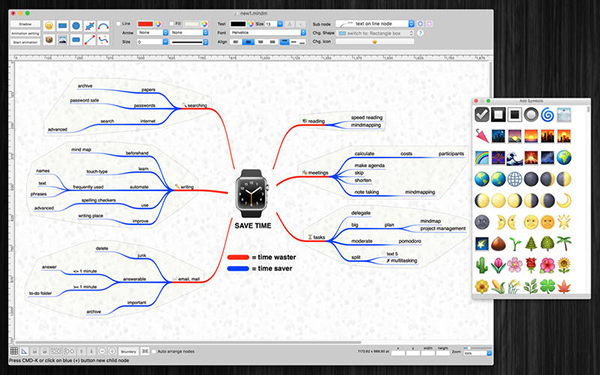This screenshot has height=375, width=600.
Task: Select the blue rectangle shape tool
Action: tap(62, 26)
